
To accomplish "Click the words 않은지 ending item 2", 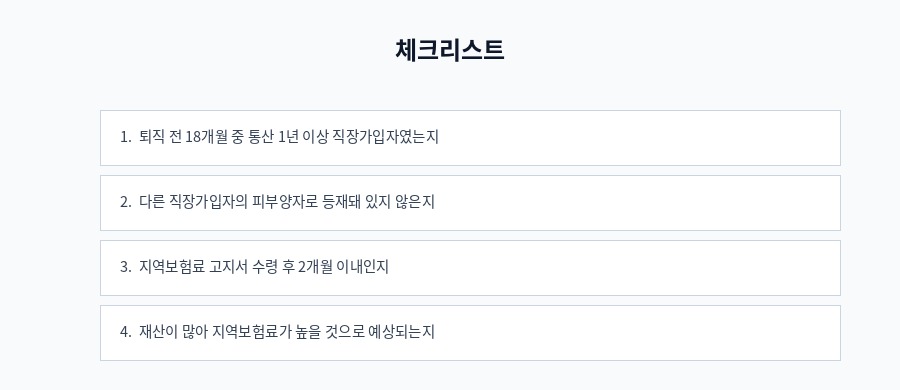I will pyautogui.click(x=415, y=202).
